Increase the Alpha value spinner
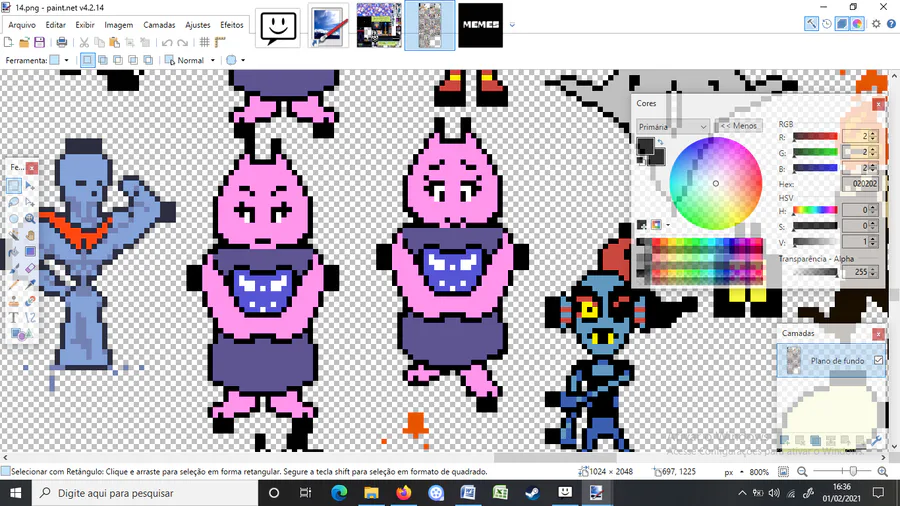900x506 pixels. click(x=874, y=269)
